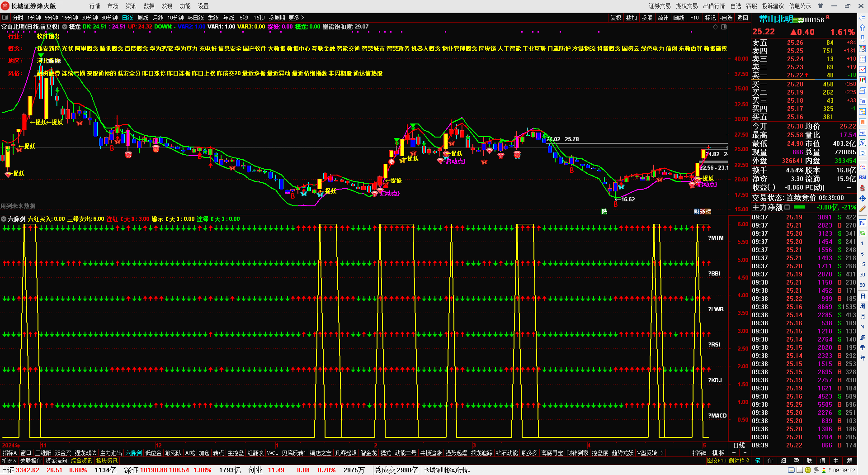
Task: Expand more indicator tabs arrow after V型反转
Action: pos(662,453)
